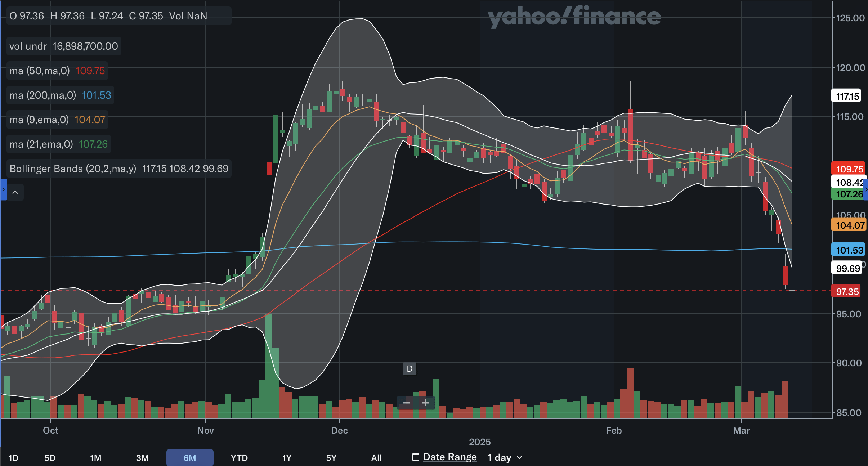Expand the left side panel arrow
Viewport: 868px width, 466px height.
(x=3, y=189)
